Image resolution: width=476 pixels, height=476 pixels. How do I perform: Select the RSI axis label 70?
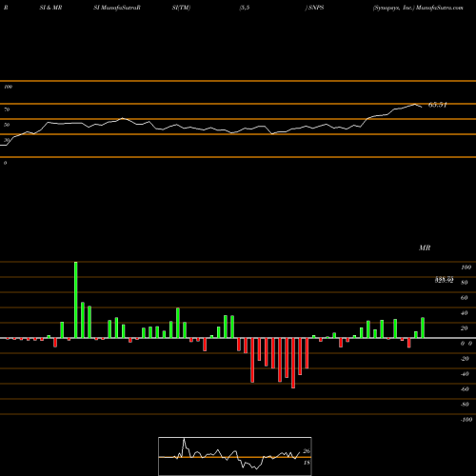pyautogui.click(x=7, y=109)
